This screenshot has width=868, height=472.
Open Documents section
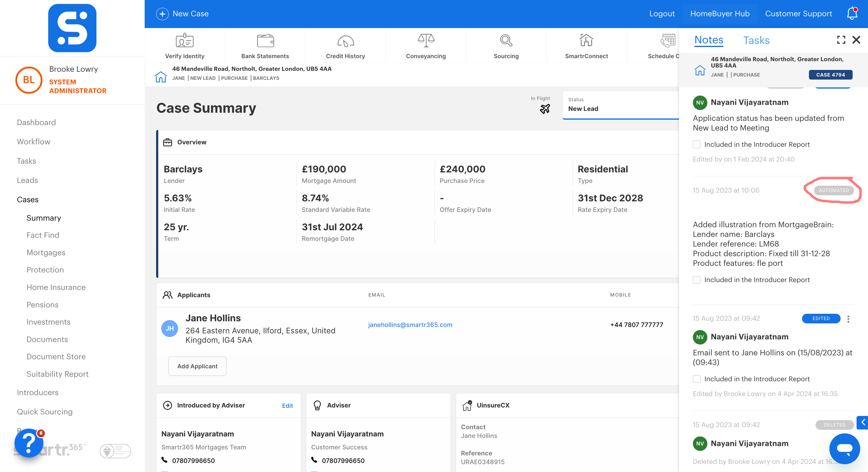(47, 340)
